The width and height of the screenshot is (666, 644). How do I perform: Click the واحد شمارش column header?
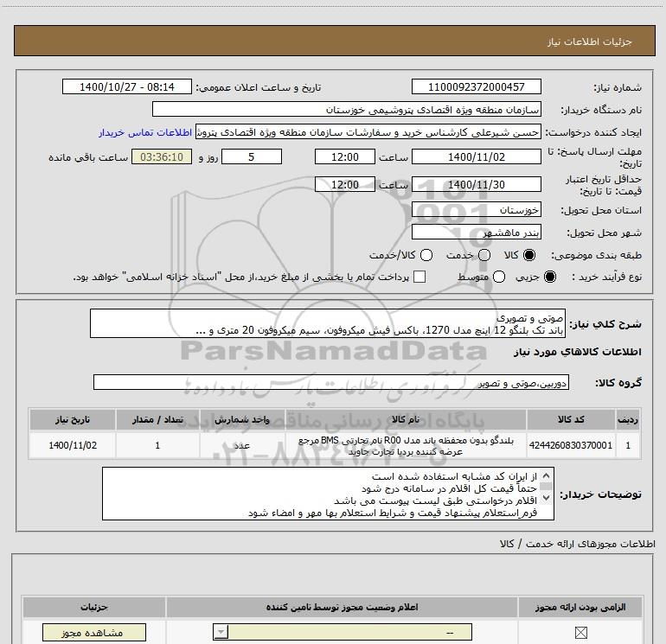pyautogui.click(x=242, y=419)
